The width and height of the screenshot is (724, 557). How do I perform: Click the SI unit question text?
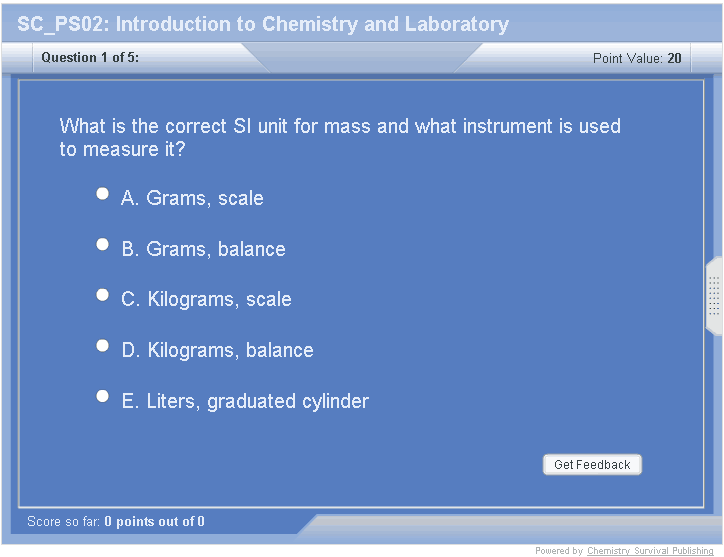click(x=340, y=138)
